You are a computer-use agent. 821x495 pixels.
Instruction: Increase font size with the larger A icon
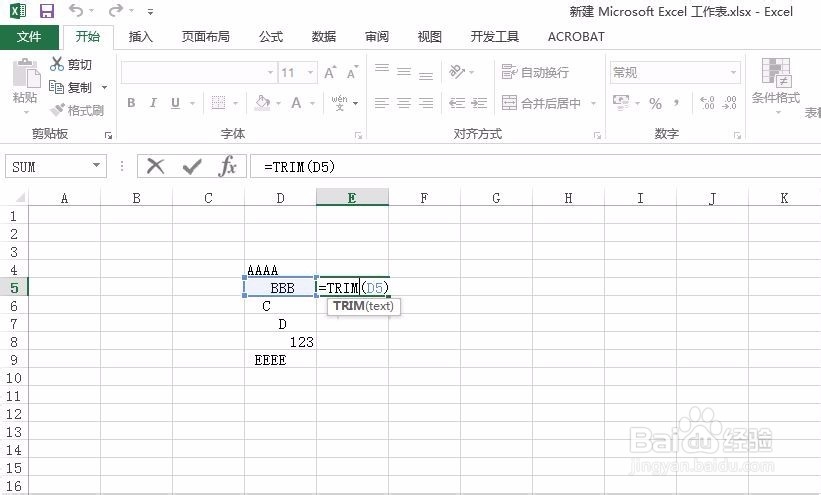pos(330,72)
